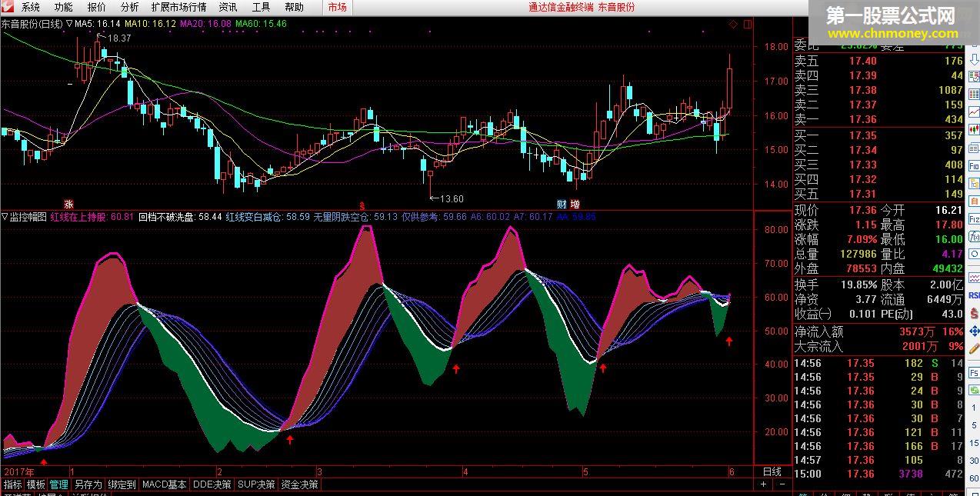Open the 分析 menu

click(x=129, y=7)
